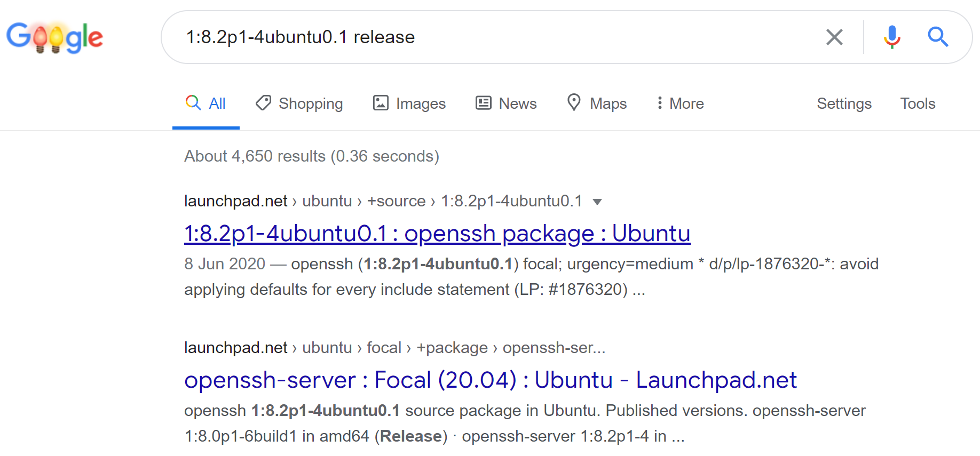Click the News newspaper icon
The image size is (980, 456).
click(484, 103)
